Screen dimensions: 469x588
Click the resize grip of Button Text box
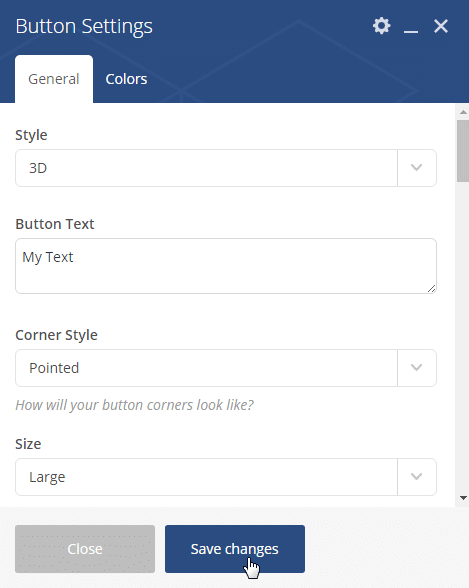pos(431,288)
